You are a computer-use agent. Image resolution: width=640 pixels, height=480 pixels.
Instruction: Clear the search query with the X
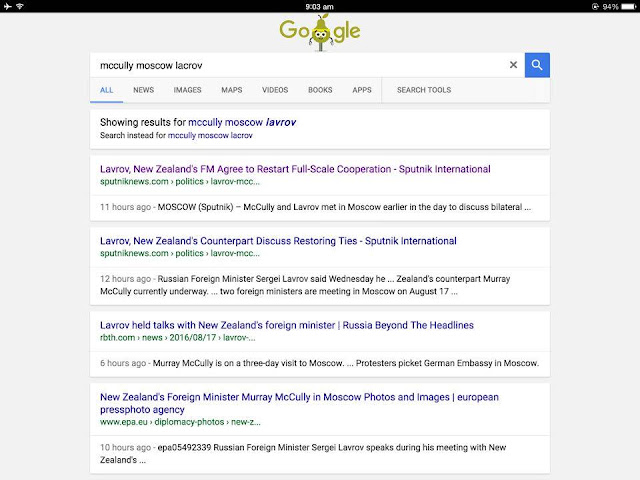click(x=513, y=65)
